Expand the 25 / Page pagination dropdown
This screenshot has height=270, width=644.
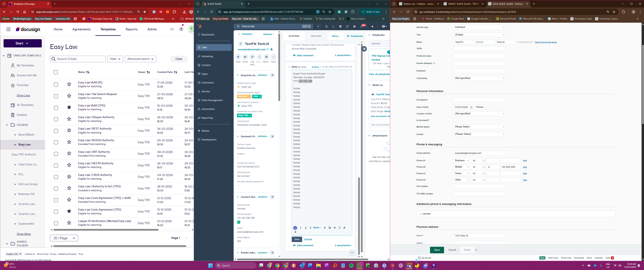pyautogui.click(x=64, y=238)
